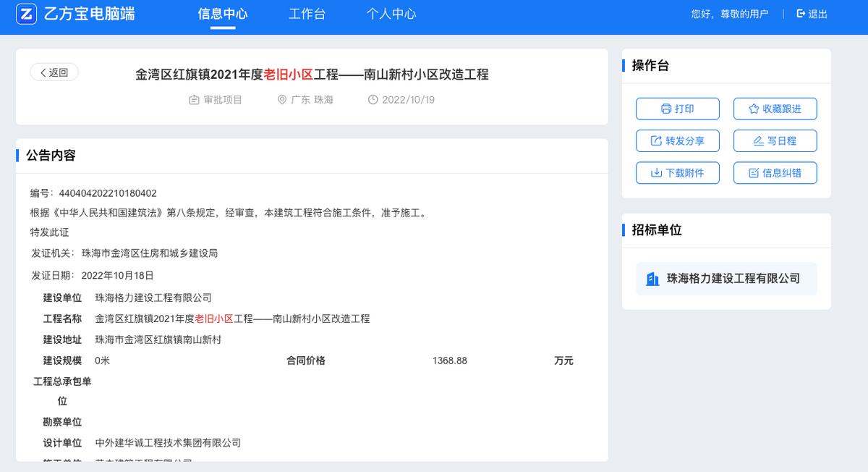Click the 返回 back button
The image size is (868, 472).
point(54,72)
